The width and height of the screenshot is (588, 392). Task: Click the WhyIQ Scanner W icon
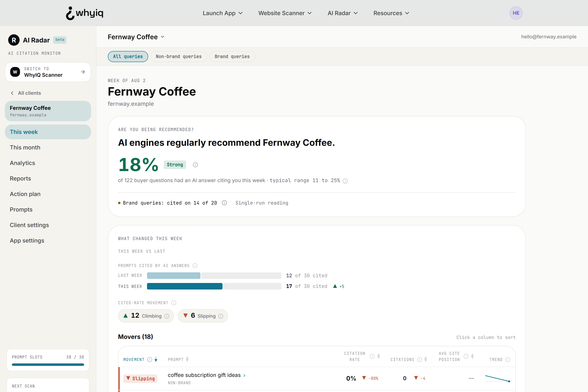coord(15,72)
